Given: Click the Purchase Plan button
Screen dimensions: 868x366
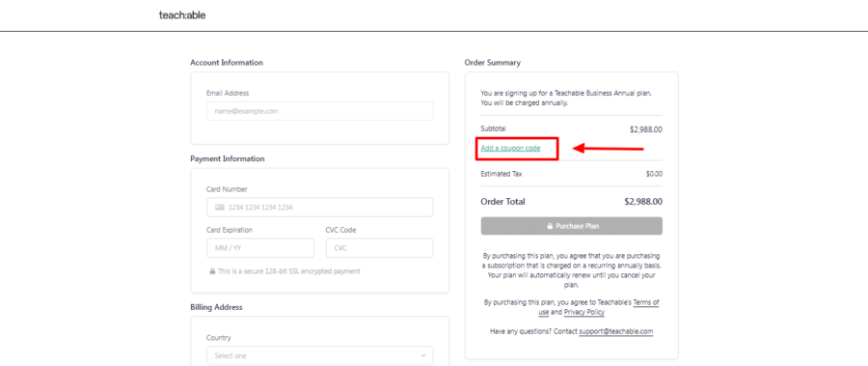Looking at the screenshot, I should click(571, 226).
